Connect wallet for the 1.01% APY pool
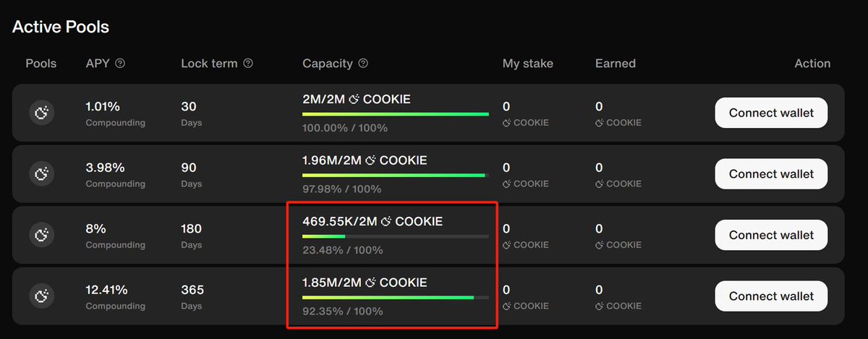Screen dimensions: 868x339 [x=771, y=113]
